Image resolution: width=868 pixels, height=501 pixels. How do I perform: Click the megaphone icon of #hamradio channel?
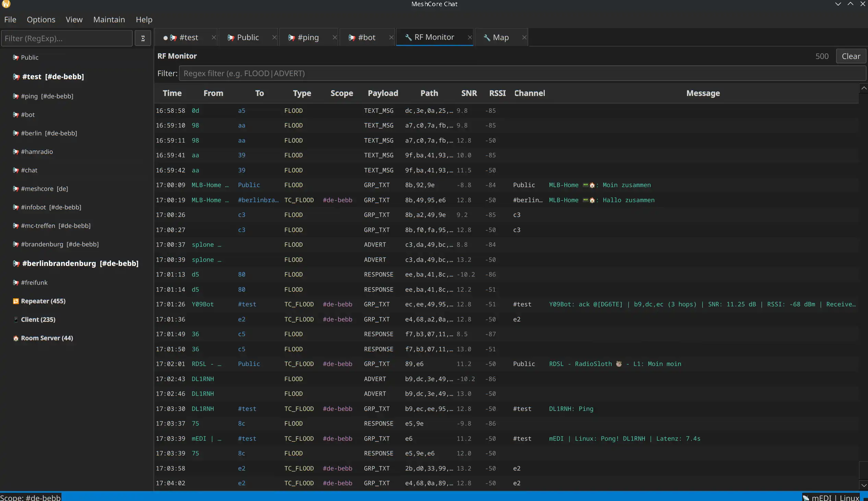point(15,152)
